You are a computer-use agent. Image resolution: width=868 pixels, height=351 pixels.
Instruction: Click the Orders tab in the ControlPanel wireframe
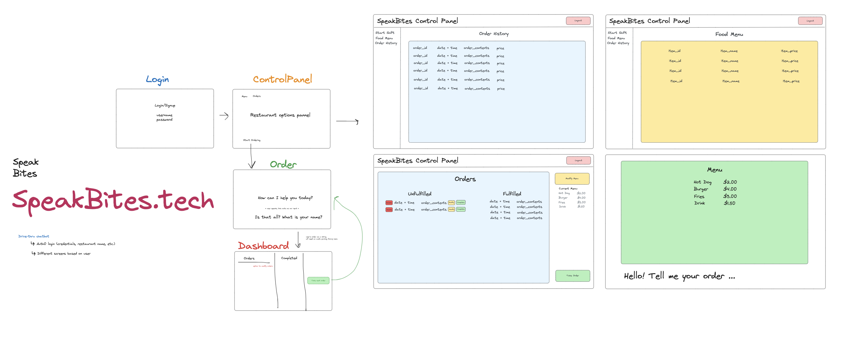tap(257, 96)
